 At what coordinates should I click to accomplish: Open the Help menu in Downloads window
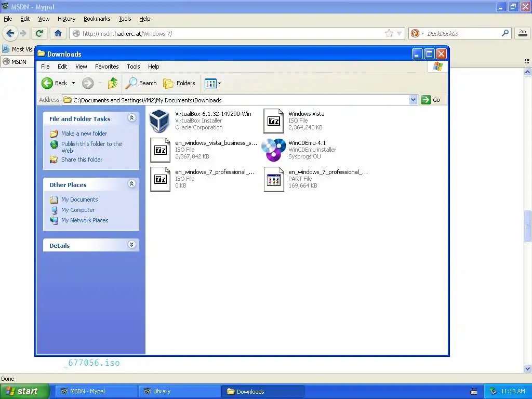click(153, 66)
